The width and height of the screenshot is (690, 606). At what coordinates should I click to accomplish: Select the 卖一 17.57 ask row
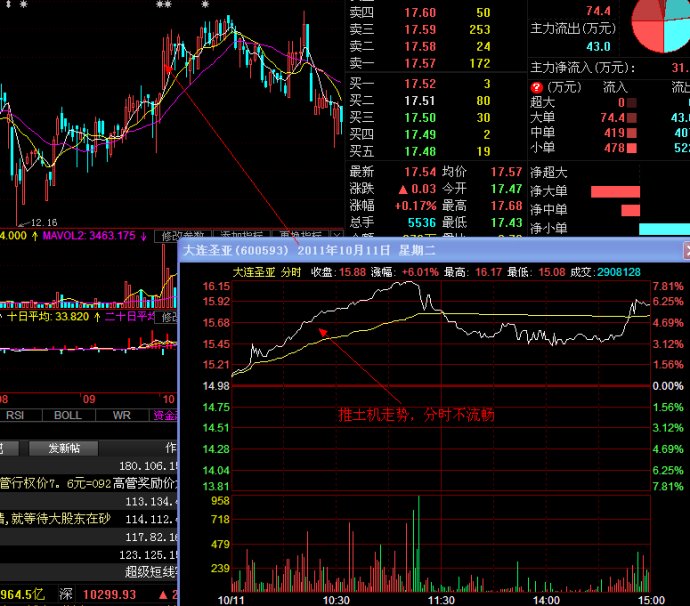(420, 63)
